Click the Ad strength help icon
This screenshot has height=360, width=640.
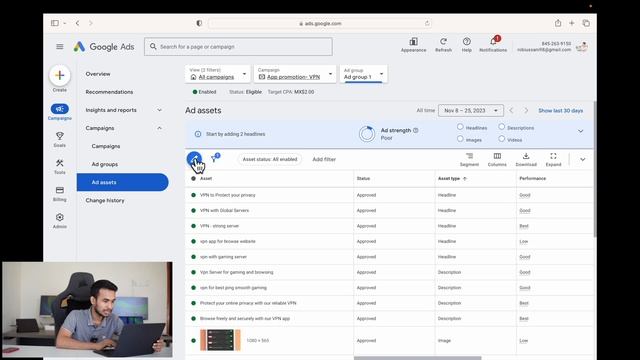[416, 130]
